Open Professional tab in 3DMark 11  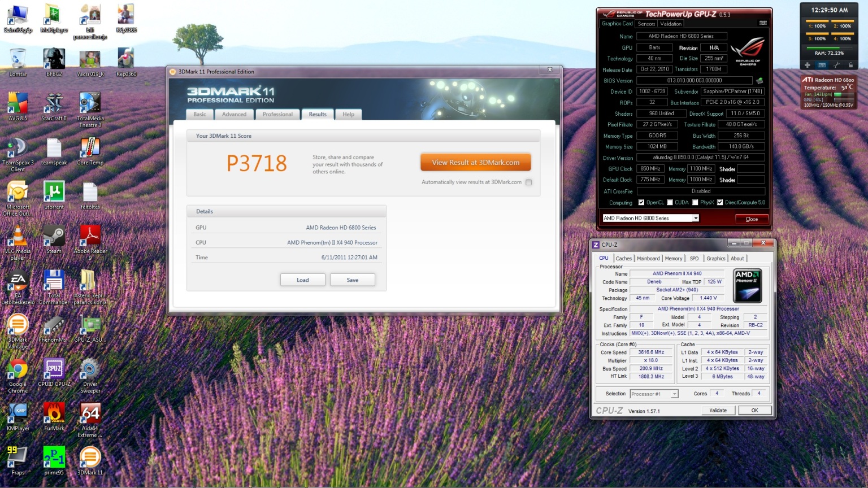click(x=277, y=114)
